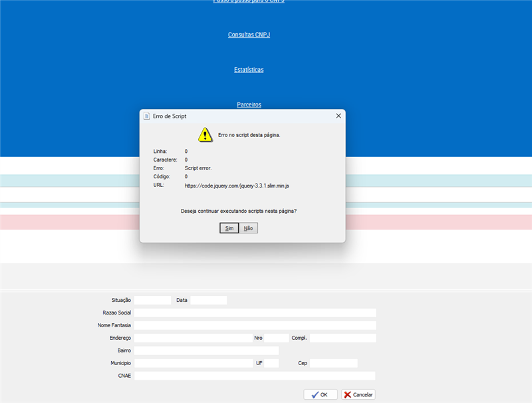Screen dimensions: 532x403
Task: Select the Nome Fantasia text field
Action: coord(255,325)
